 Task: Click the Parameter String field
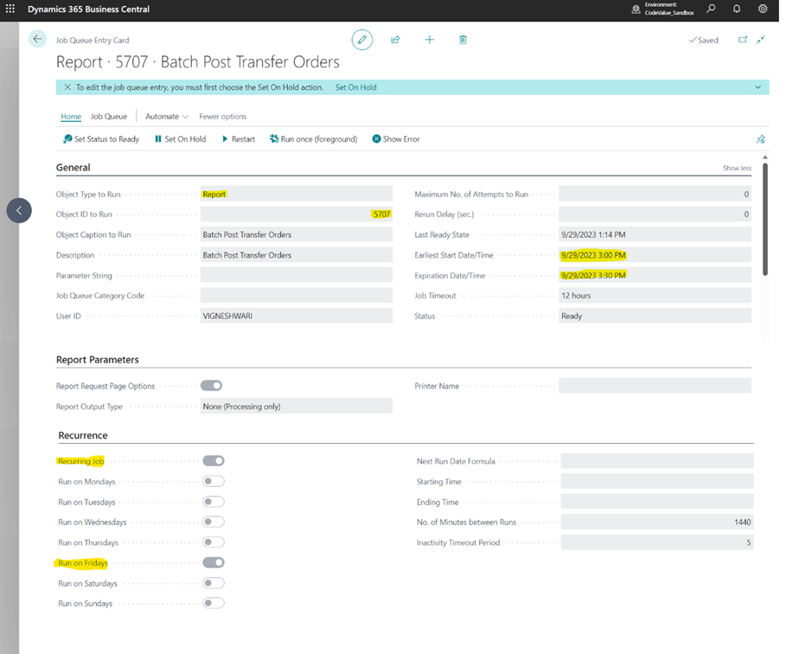(297, 275)
